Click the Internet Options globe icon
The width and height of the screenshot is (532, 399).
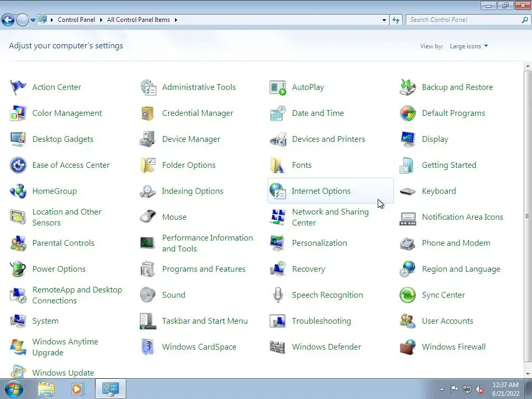coord(277,191)
